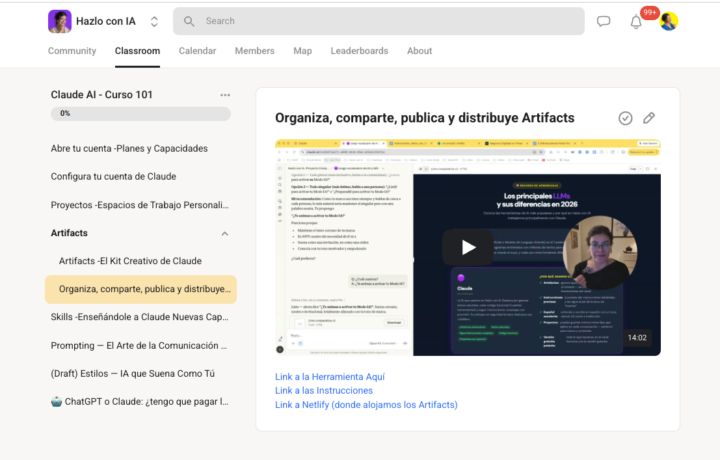Click the magnifying glass search icon
The image size is (720, 460).
[x=189, y=21]
